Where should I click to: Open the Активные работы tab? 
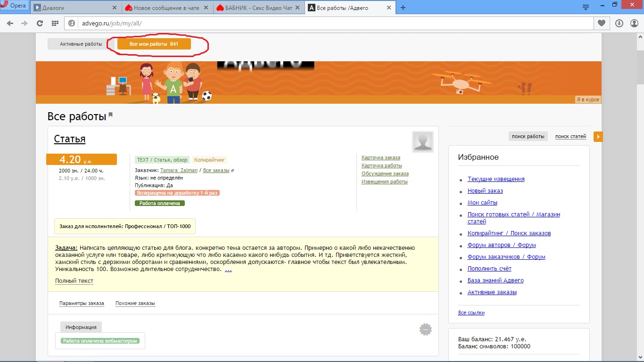tap(81, 44)
